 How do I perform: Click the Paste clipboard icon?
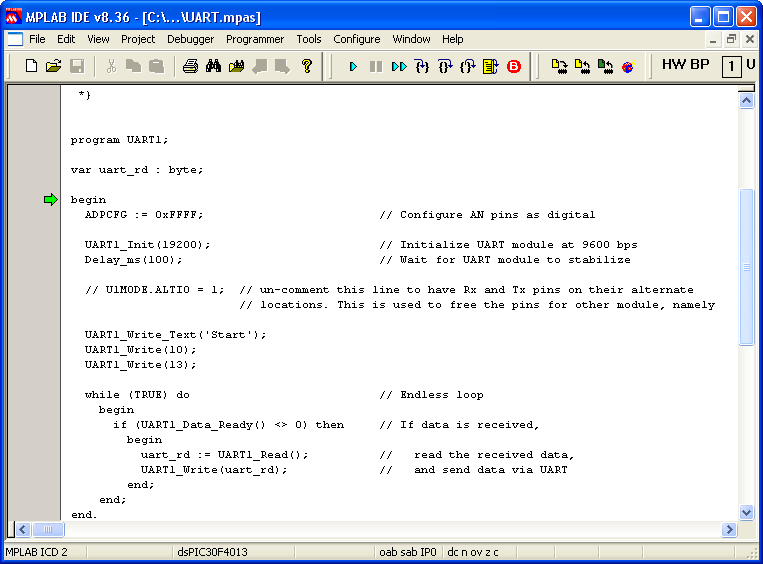[x=156, y=66]
